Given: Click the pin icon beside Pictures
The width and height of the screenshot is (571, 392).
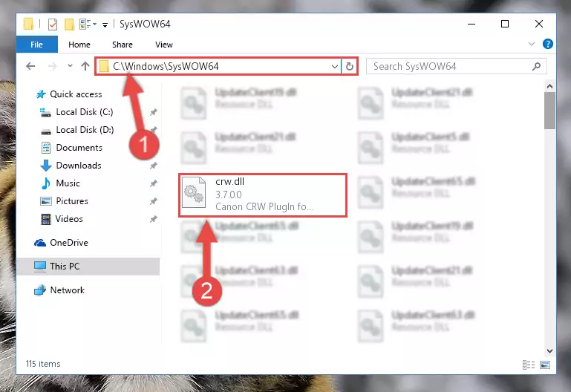Looking at the screenshot, I should 153,201.
